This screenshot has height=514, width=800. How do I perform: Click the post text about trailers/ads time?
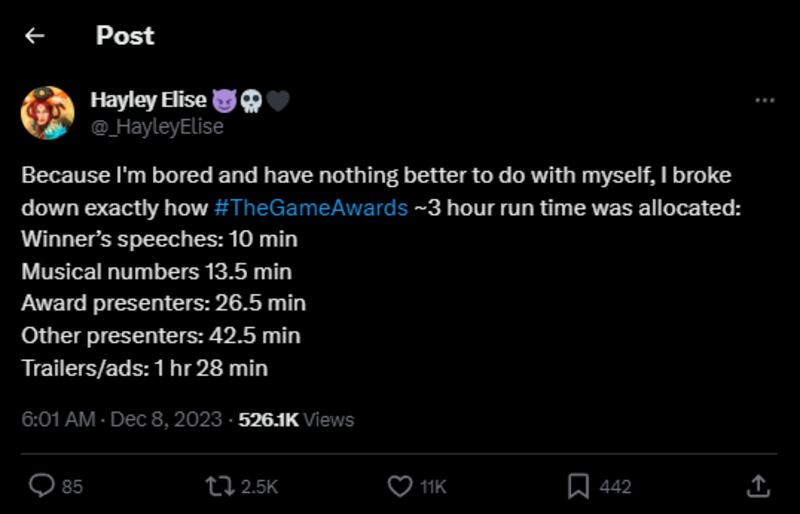[x=144, y=368]
